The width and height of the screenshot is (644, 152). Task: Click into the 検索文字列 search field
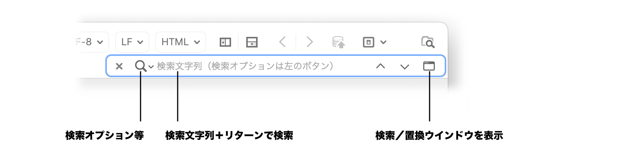click(x=261, y=66)
